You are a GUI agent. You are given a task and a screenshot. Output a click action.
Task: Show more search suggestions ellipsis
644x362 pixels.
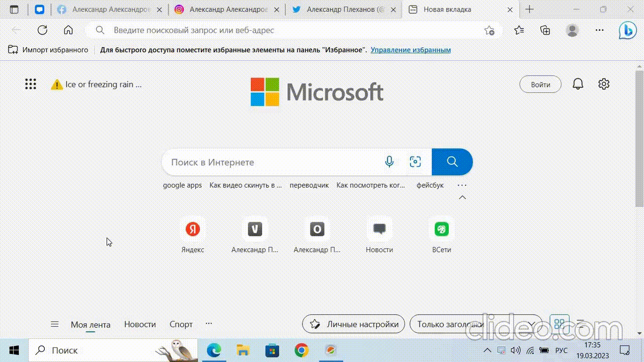[462, 185]
